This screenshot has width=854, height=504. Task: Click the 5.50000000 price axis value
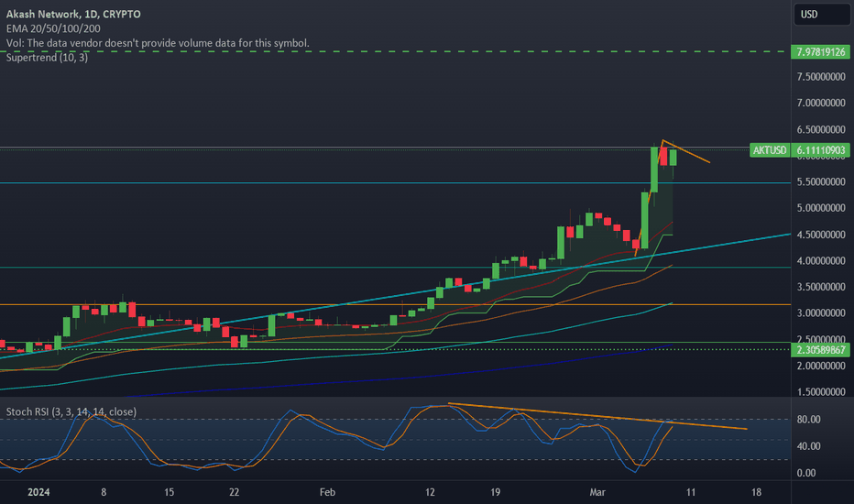click(821, 182)
